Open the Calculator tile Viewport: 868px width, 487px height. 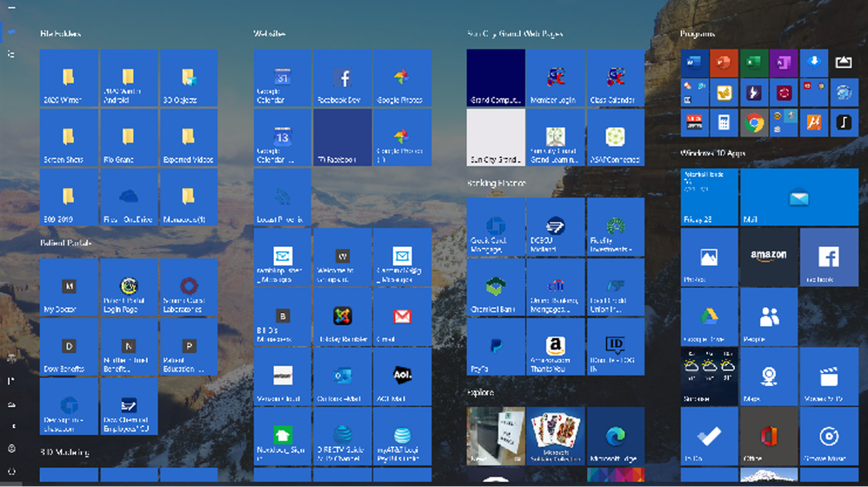point(724,123)
